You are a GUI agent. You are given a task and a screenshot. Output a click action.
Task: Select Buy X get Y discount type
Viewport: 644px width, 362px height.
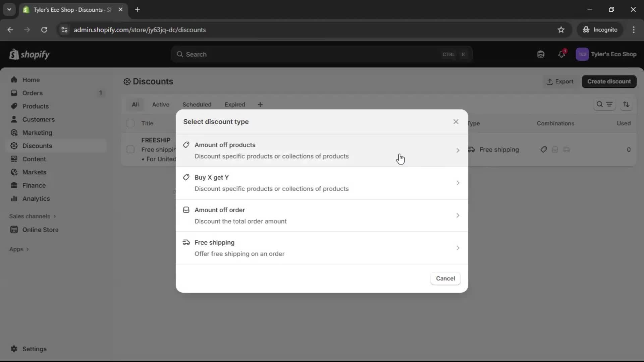321,183
